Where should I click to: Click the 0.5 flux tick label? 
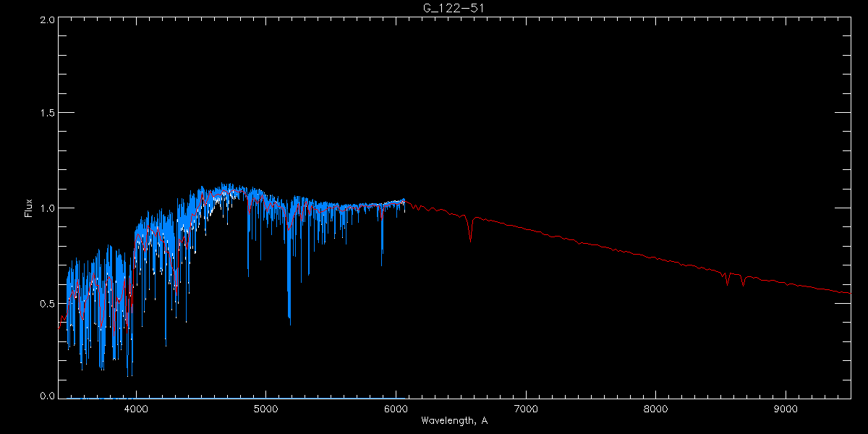[46, 303]
